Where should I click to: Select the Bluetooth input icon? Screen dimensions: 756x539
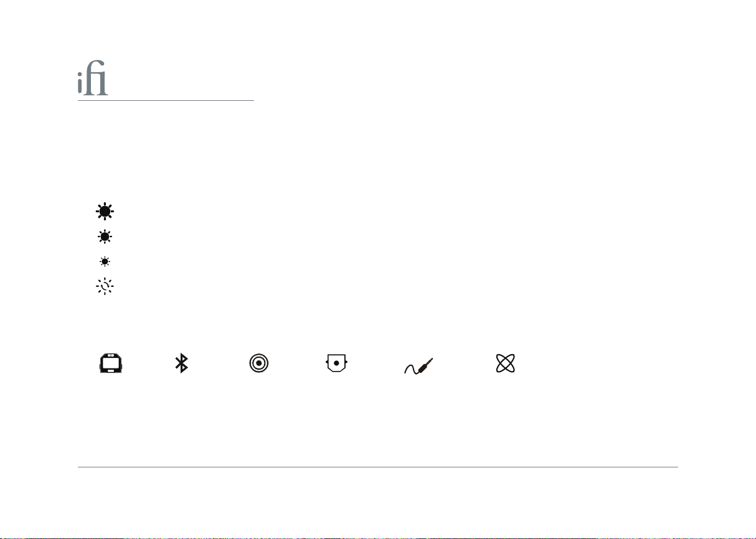(x=181, y=363)
